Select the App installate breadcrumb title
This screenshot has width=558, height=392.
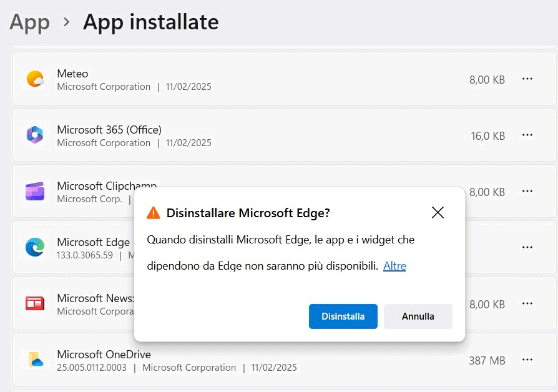tap(150, 22)
